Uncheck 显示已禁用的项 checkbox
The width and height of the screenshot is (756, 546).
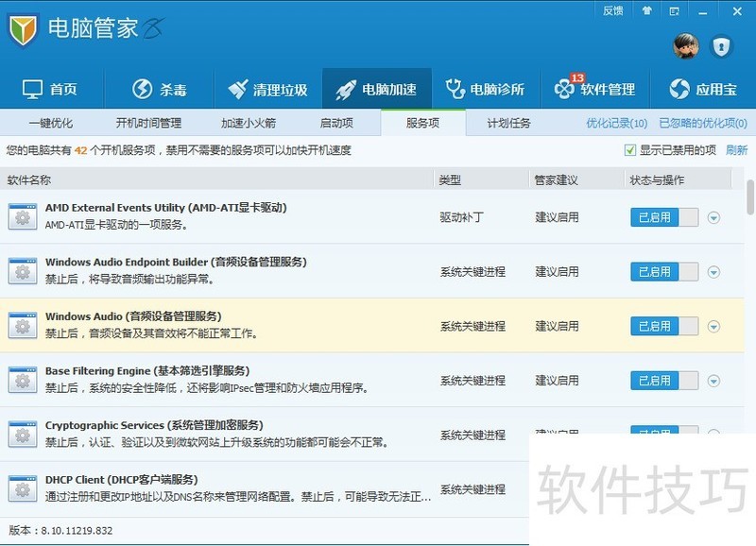point(629,150)
